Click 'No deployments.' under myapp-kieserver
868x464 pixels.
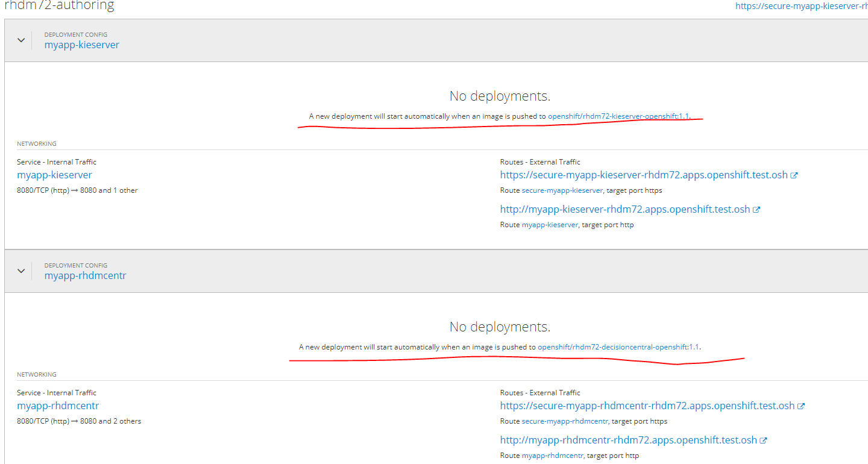500,96
